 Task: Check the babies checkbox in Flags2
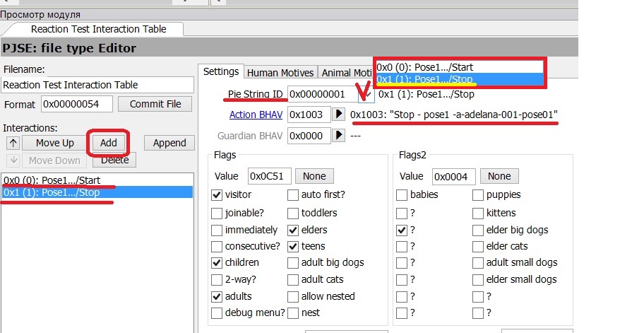point(402,195)
